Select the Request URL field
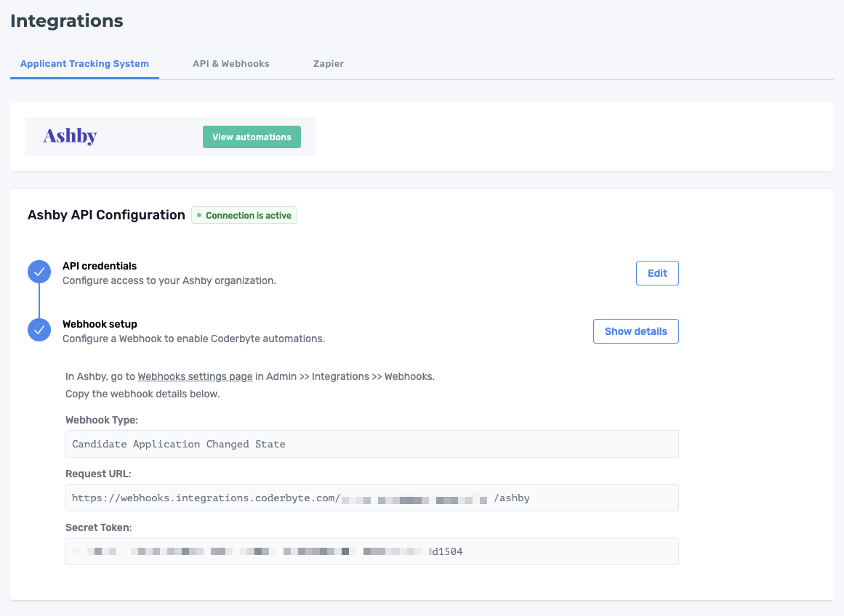This screenshot has width=844, height=616. pyautogui.click(x=372, y=498)
